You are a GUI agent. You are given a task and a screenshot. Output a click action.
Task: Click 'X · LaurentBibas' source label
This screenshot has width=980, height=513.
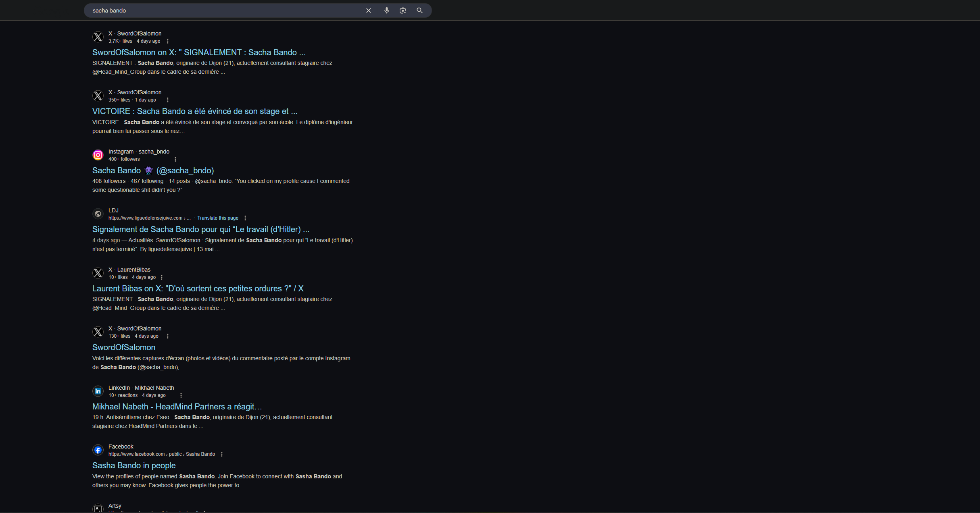[129, 270]
